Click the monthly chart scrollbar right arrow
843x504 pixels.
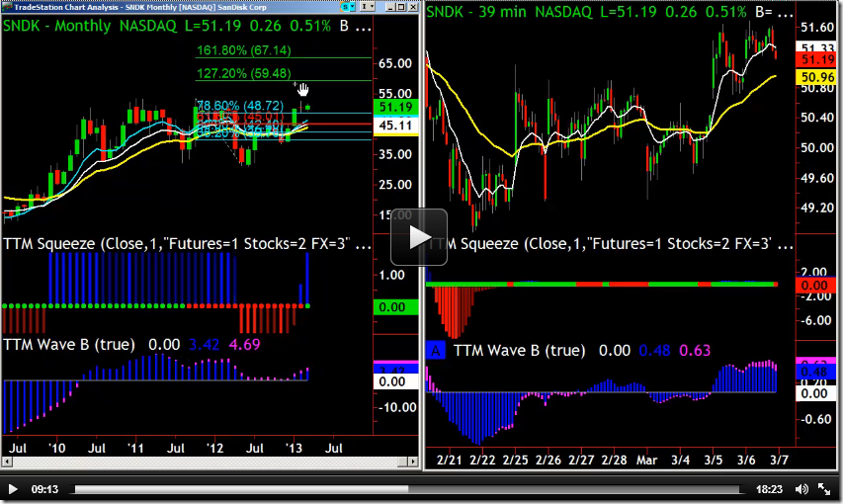413,462
